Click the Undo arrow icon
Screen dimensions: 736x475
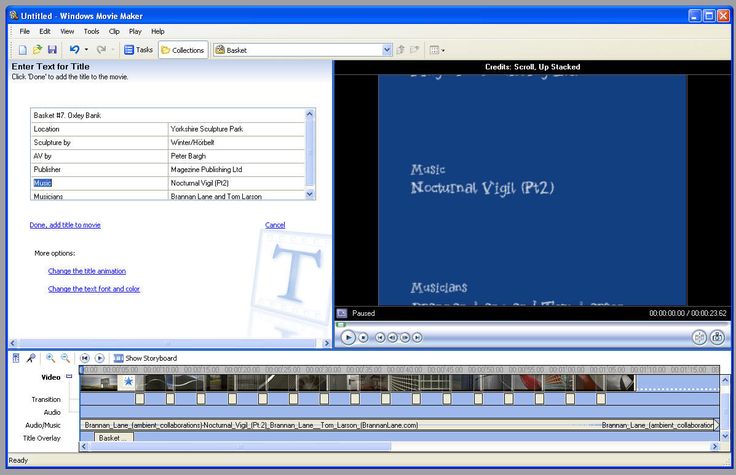[x=74, y=49]
